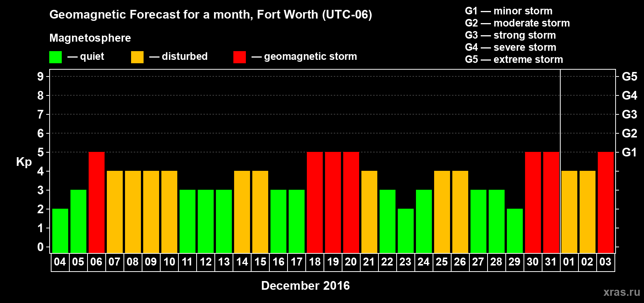Select the December 06 red storm bar

pos(97,202)
